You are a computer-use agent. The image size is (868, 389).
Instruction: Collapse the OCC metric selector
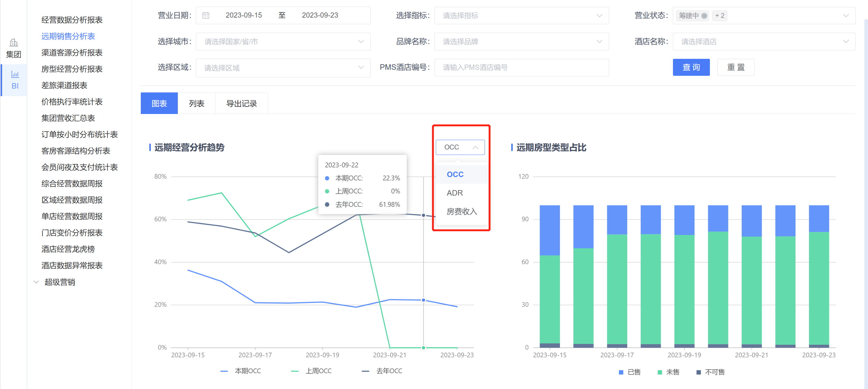pyautogui.click(x=460, y=147)
